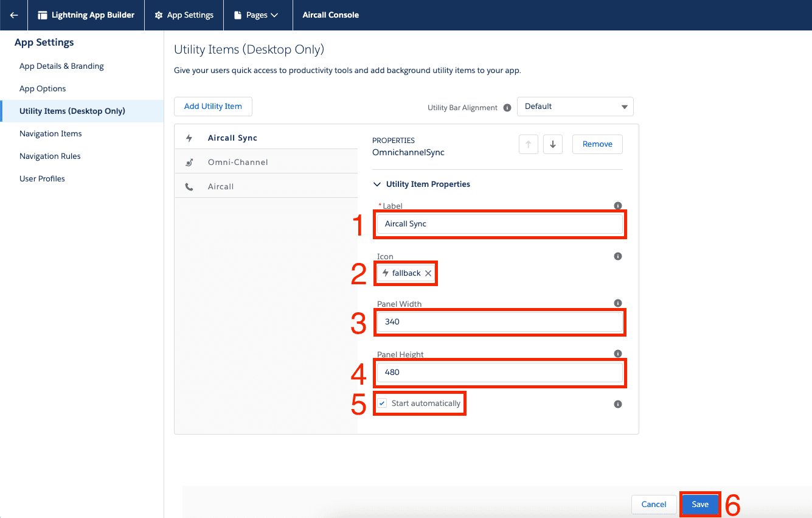
Task: Select the Aircall phone utility item
Action: coord(221,187)
